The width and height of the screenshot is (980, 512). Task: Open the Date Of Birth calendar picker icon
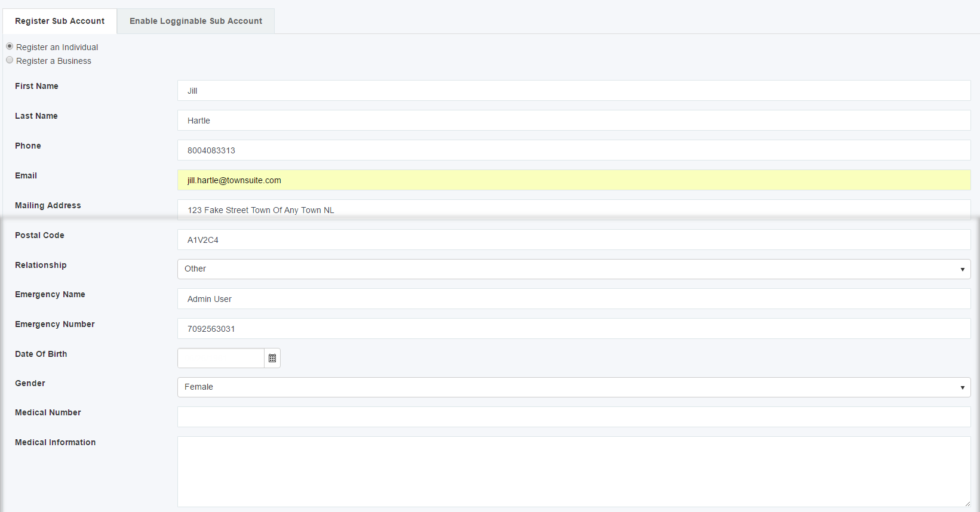272,358
